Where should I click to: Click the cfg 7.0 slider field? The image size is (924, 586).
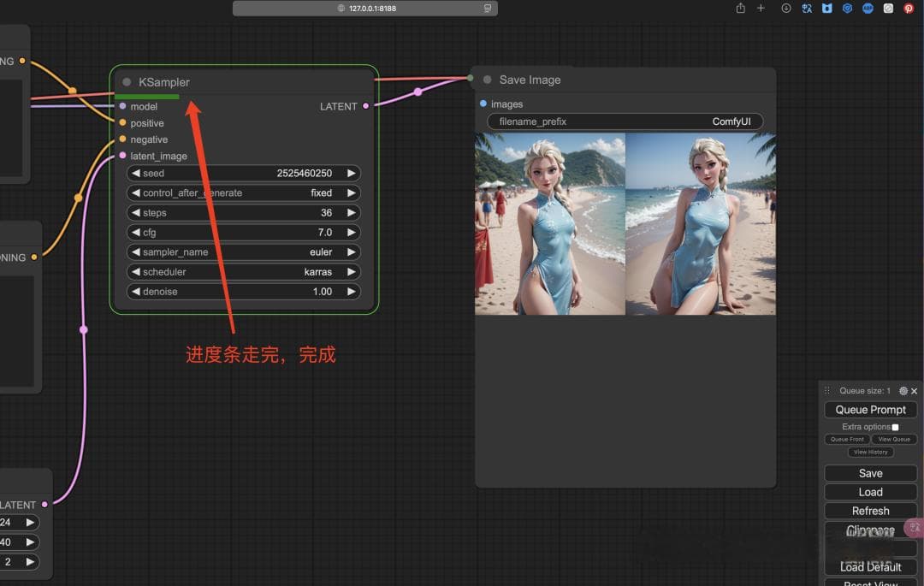[x=243, y=232]
